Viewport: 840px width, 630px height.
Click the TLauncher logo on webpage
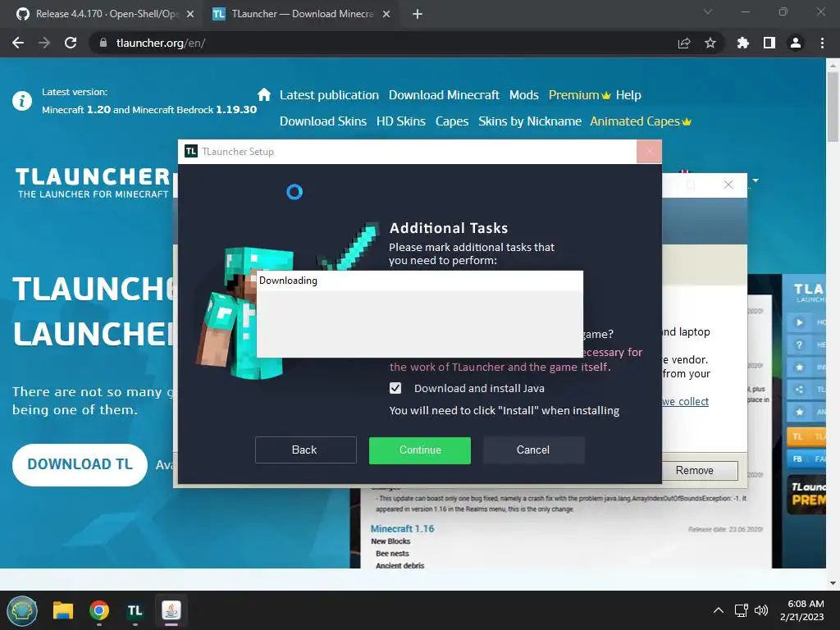pos(93,183)
